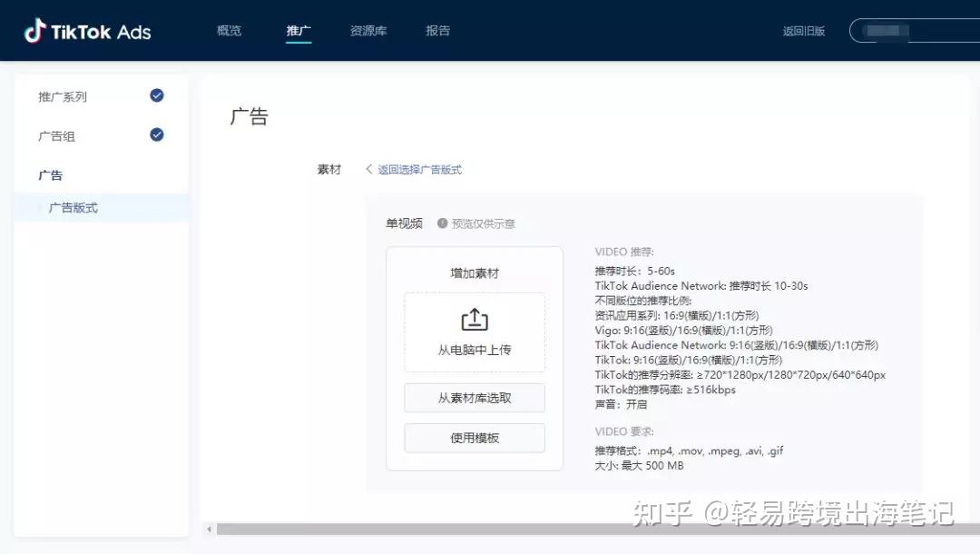The image size is (980, 554).
Task: Select 广告版式 in the left sidebar
Action: (x=74, y=207)
